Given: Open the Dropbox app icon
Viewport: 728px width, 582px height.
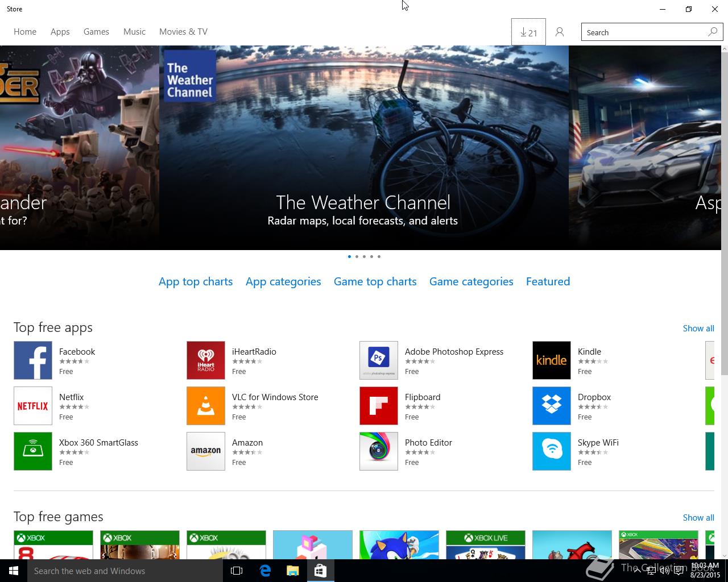Looking at the screenshot, I should 552,406.
